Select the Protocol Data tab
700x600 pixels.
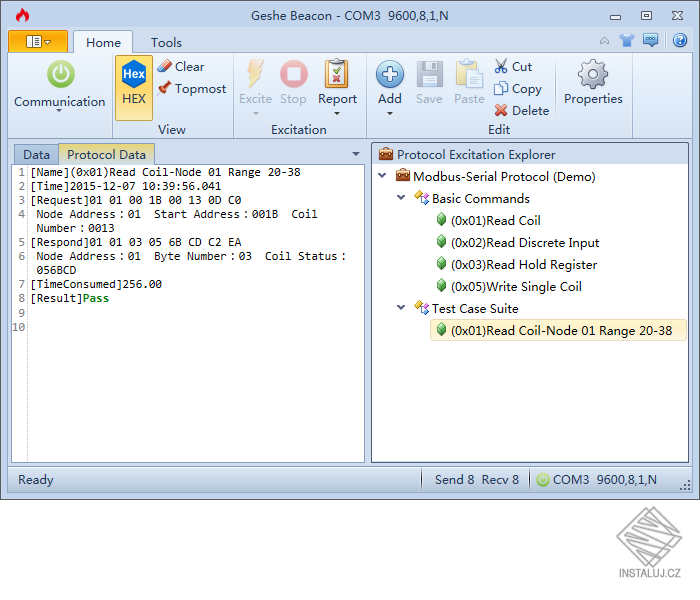click(x=106, y=154)
